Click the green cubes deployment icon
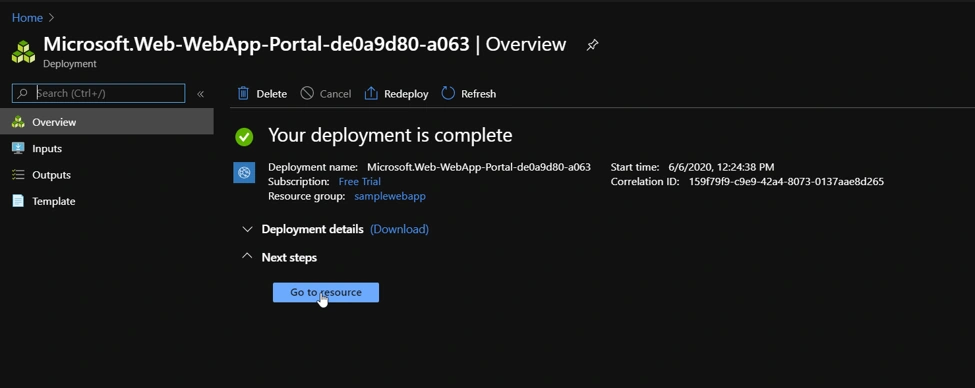 (x=24, y=52)
